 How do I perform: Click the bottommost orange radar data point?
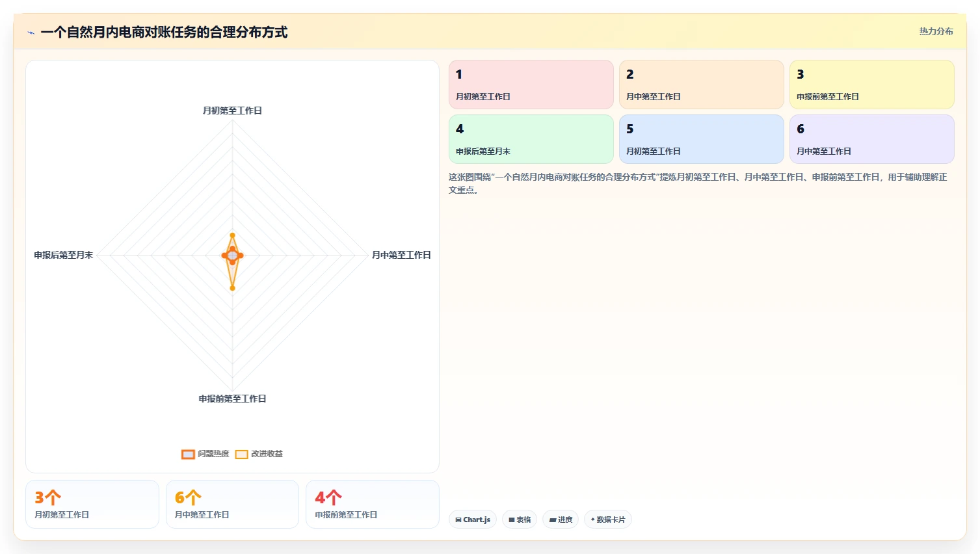point(232,287)
